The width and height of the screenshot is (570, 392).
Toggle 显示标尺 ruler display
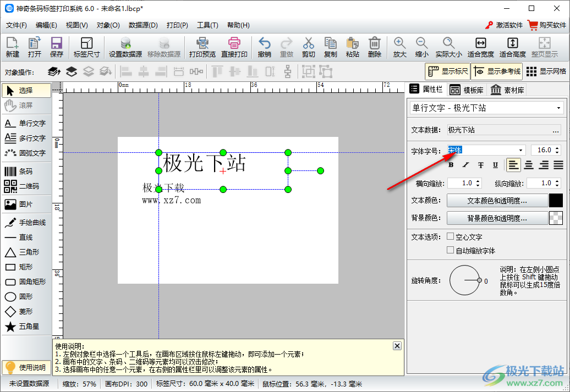[x=448, y=71]
